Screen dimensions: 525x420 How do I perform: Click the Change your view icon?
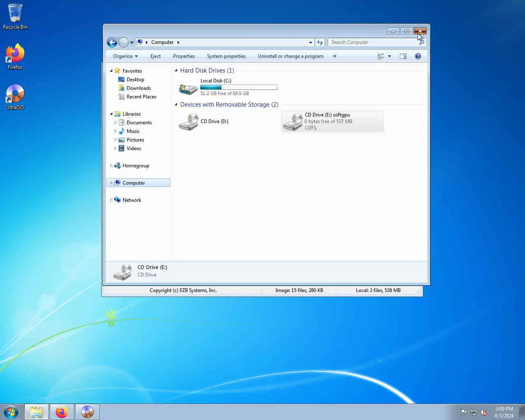(x=381, y=56)
